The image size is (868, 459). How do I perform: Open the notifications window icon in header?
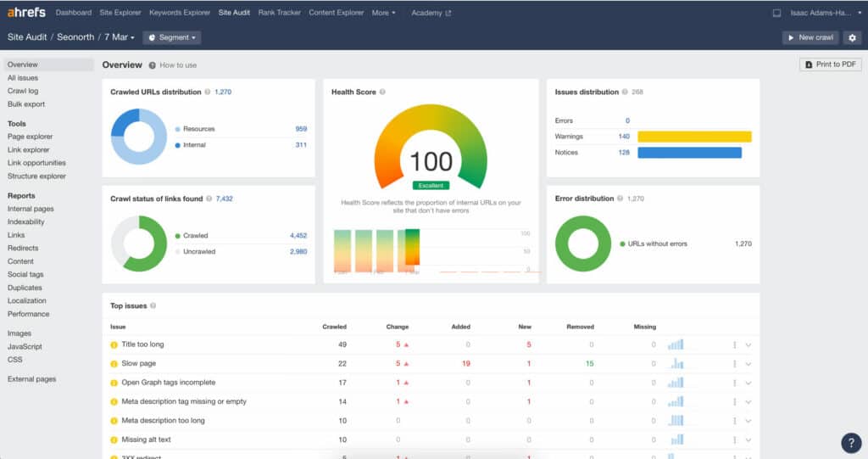pos(776,13)
